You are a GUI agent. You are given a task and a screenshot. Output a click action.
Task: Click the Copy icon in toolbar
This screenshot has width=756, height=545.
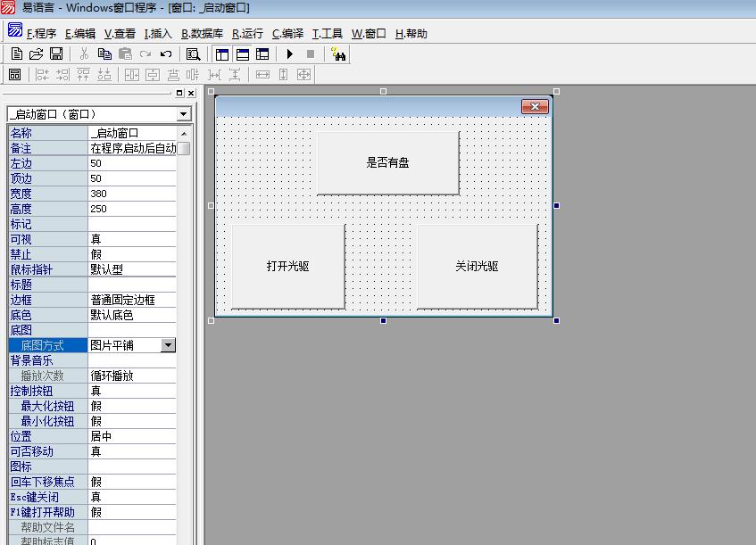click(x=104, y=54)
